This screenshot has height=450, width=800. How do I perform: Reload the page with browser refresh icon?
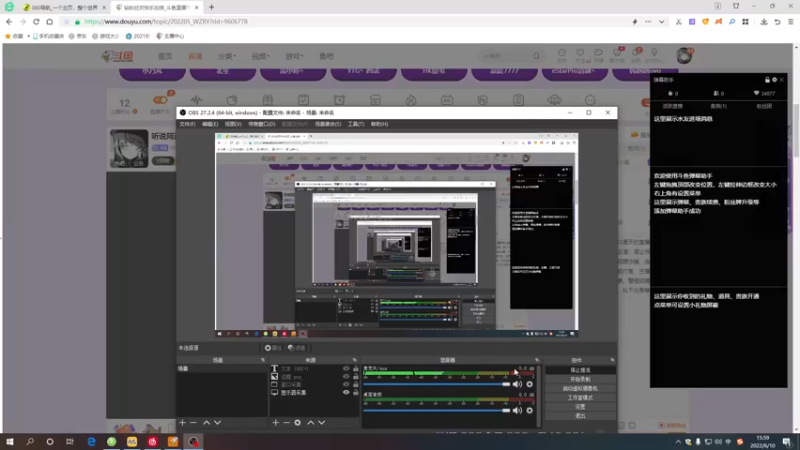36,22
